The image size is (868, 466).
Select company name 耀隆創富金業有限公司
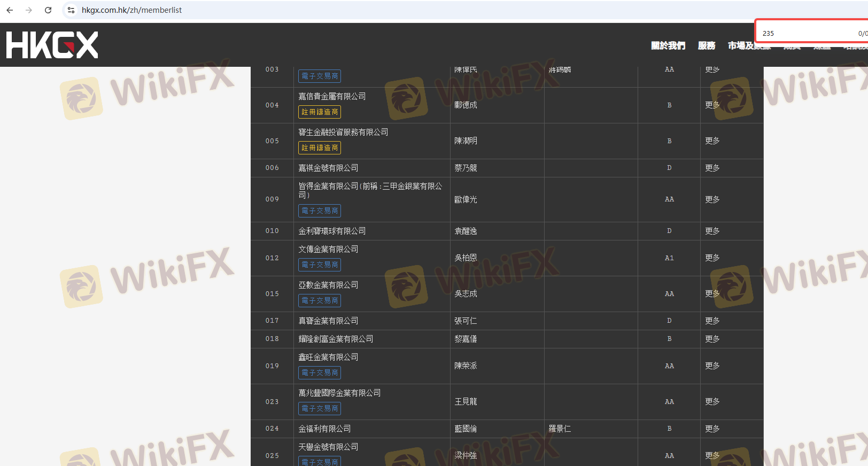coord(336,339)
